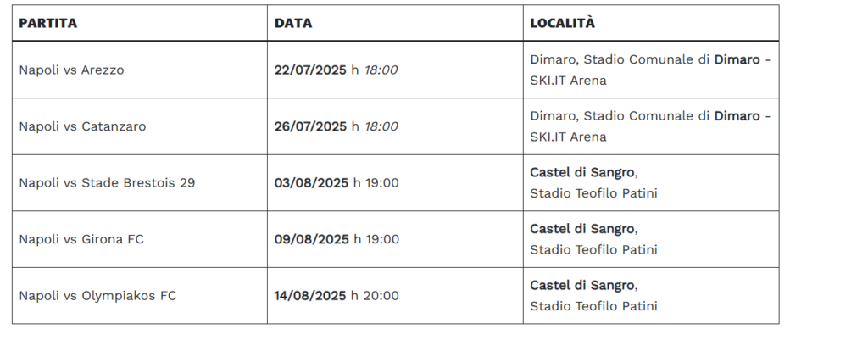
Task: Click Castel di Sangro in Brestois row
Action: click(581, 172)
